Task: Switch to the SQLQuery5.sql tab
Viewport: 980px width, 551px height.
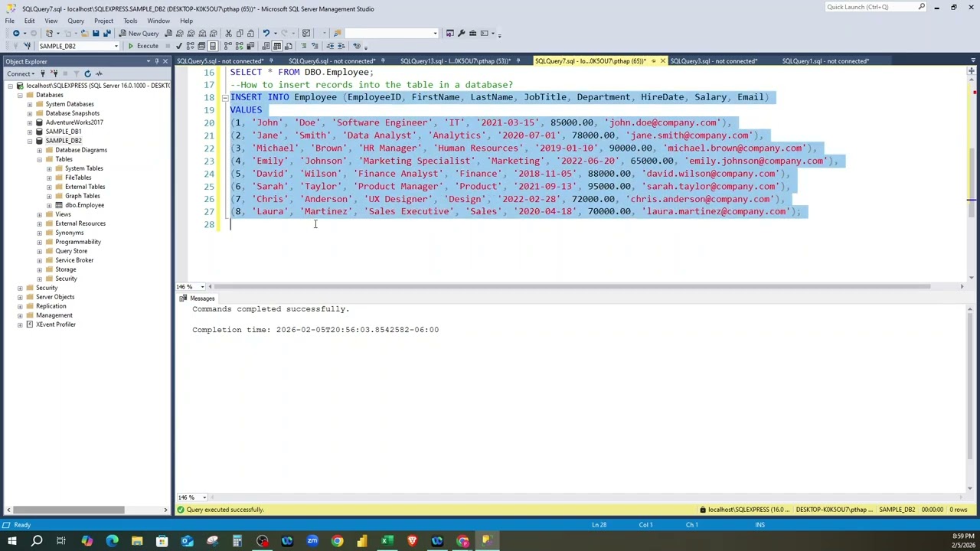Action: pos(220,61)
